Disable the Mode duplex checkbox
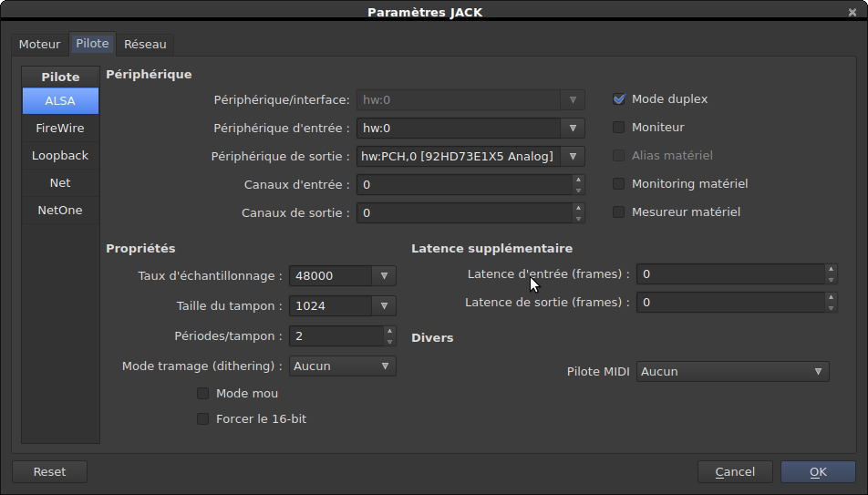 click(619, 99)
